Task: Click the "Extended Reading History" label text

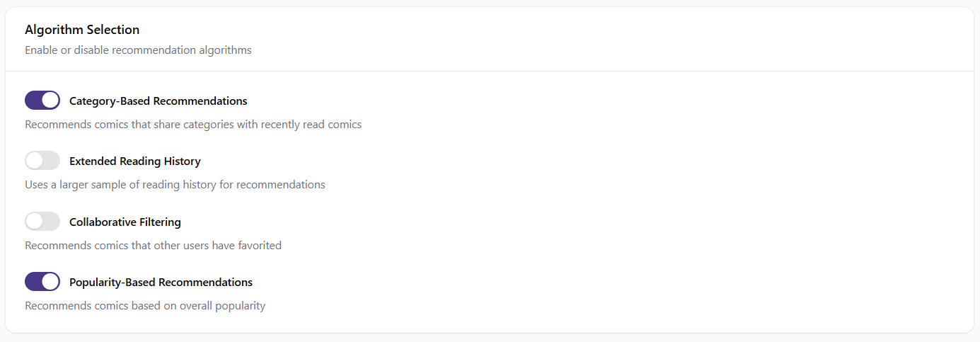Action: pyautogui.click(x=134, y=161)
